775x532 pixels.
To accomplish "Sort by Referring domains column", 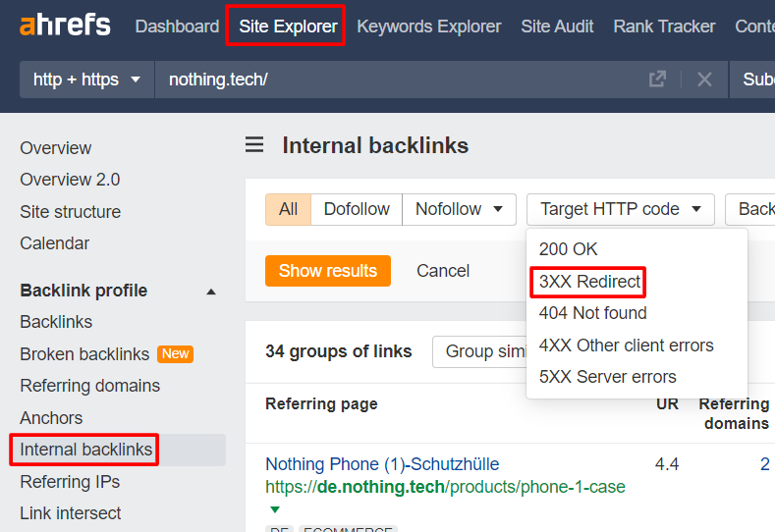I will pos(734,413).
